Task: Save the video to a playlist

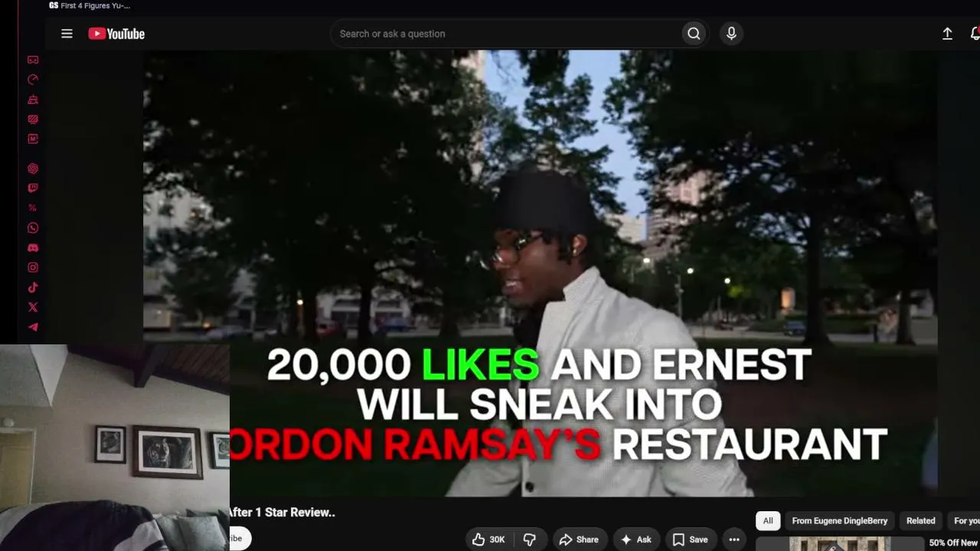Action: [691, 540]
